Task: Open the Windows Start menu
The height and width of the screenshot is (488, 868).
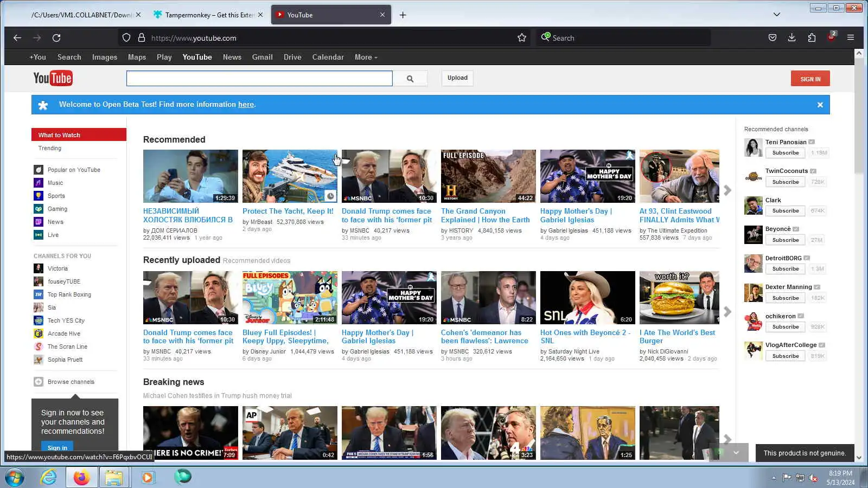Action: tap(15, 478)
